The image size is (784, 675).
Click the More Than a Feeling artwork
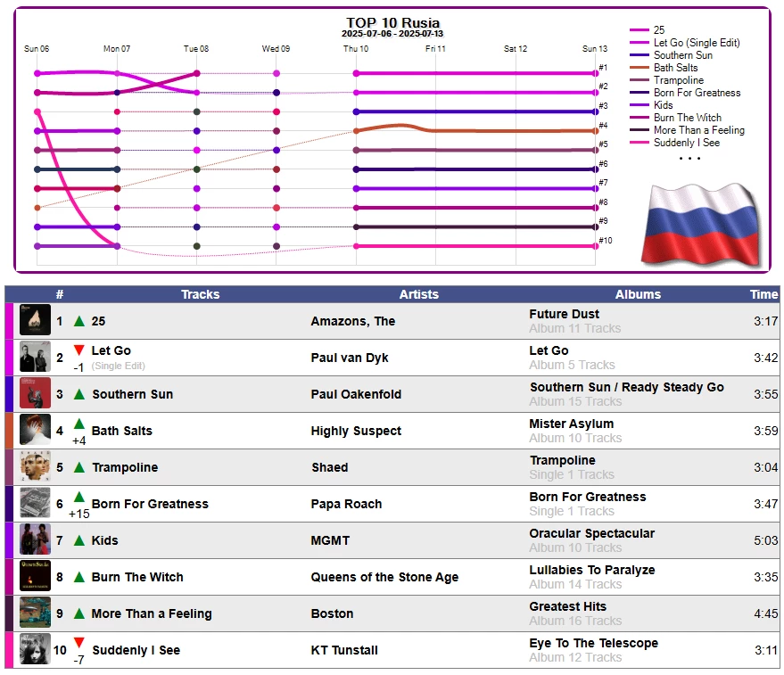tap(35, 612)
